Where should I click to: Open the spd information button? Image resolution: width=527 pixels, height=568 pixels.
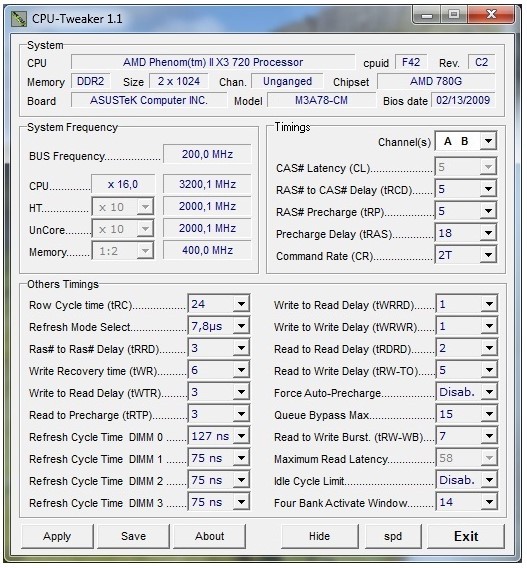(x=393, y=536)
